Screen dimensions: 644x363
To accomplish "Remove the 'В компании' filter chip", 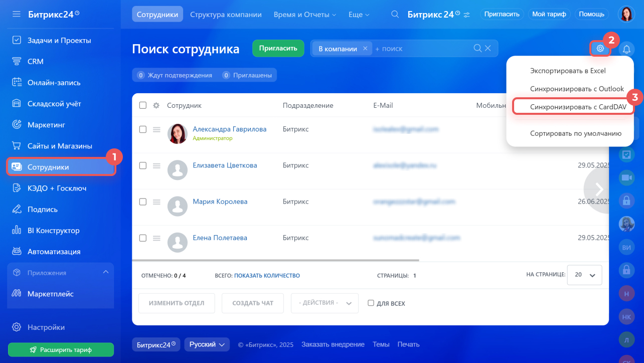I will 365,49.
